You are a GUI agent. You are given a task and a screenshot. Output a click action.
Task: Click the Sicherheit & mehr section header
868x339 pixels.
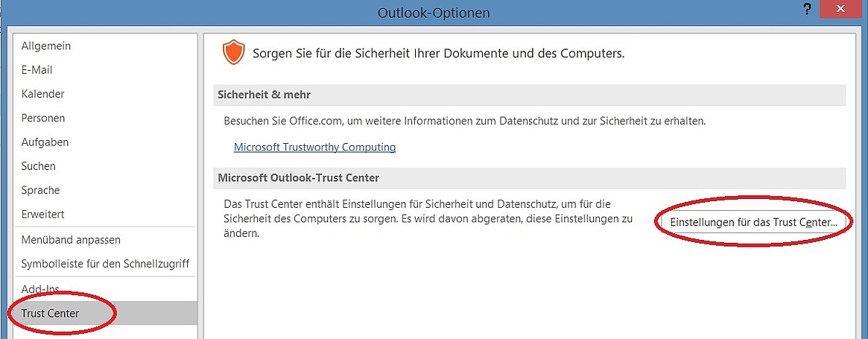click(529, 95)
